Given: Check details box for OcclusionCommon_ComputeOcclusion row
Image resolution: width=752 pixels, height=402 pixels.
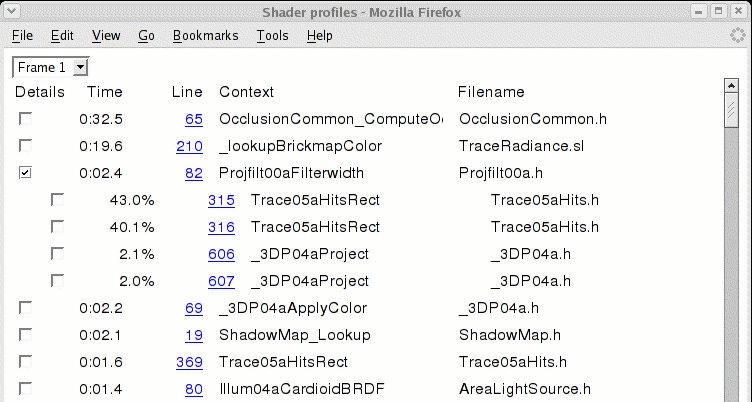Looking at the screenshot, I should (x=25, y=119).
